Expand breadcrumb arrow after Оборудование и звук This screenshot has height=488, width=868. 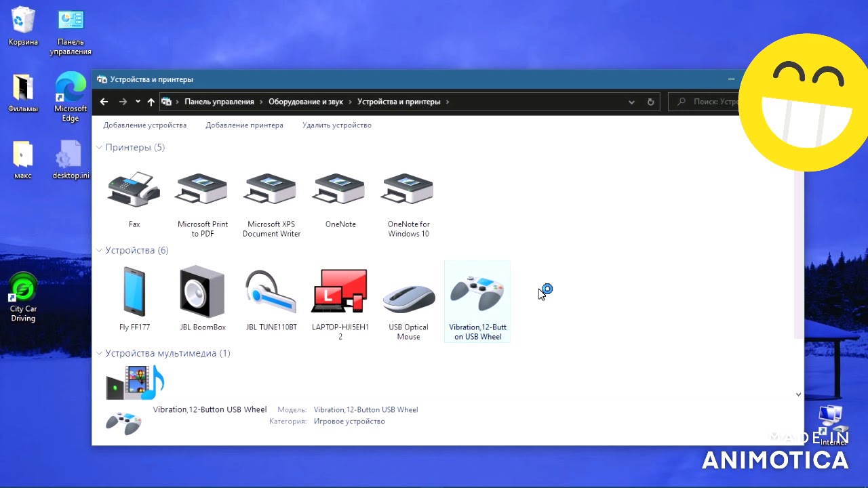tap(351, 102)
